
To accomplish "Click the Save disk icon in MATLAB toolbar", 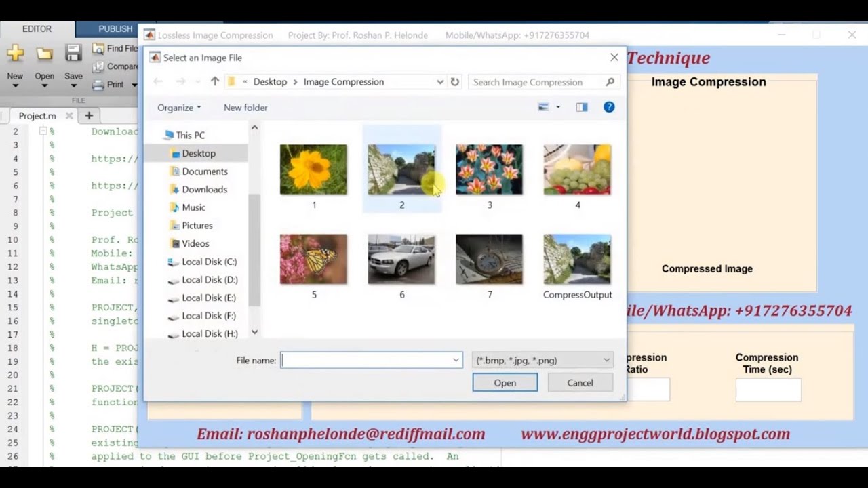I will pyautogui.click(x=73, y=54).
